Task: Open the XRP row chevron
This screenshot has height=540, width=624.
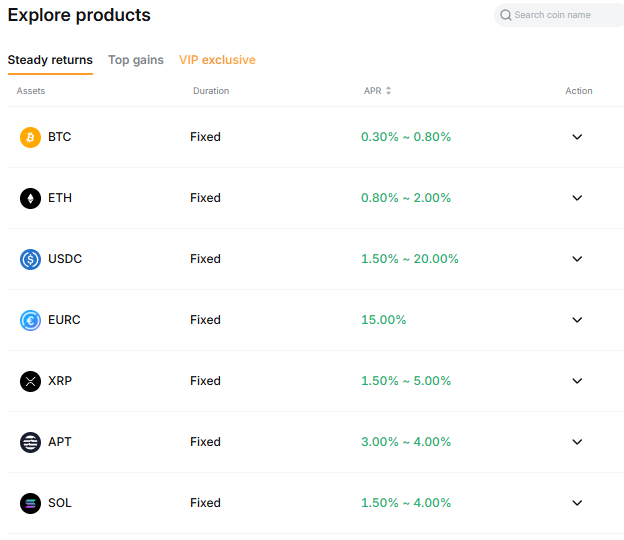Action: click(577, 381)
